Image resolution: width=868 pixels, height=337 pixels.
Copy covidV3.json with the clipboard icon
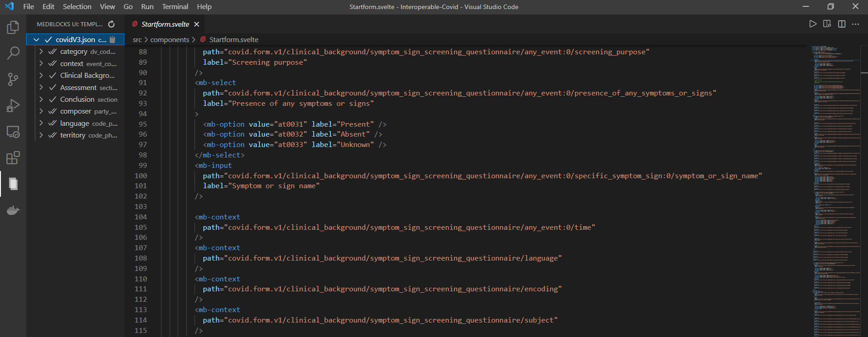point(113,40)
